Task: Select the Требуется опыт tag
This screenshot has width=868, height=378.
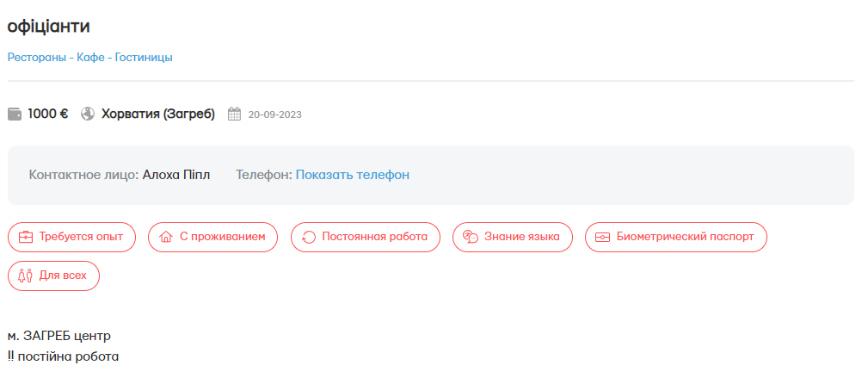Action: (x=71, y=237)
